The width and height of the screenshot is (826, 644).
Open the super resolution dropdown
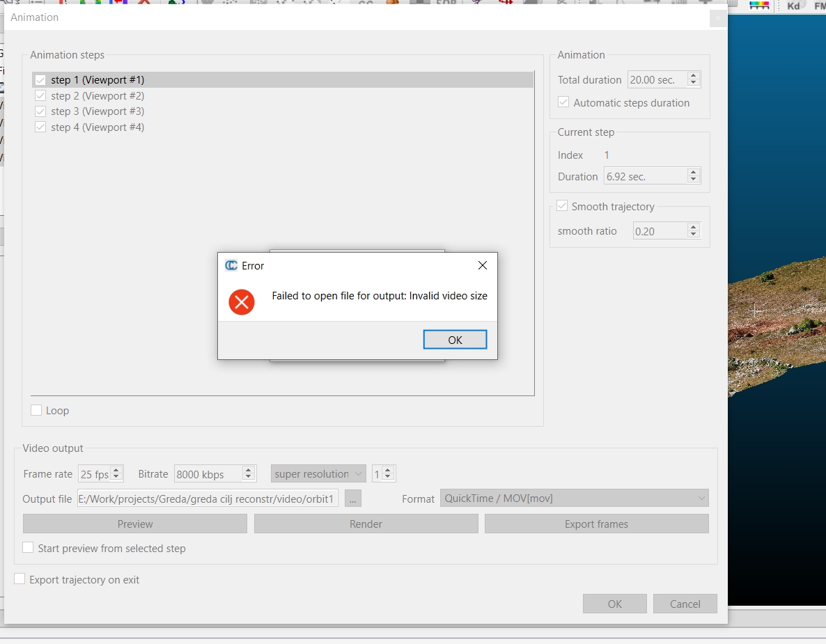tap(318, 474)
